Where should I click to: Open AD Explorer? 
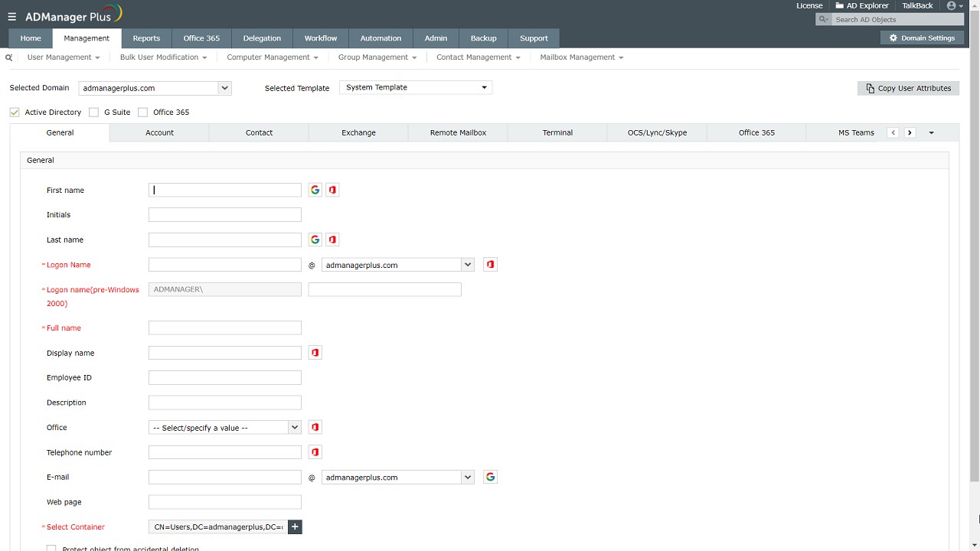point(862,6)
